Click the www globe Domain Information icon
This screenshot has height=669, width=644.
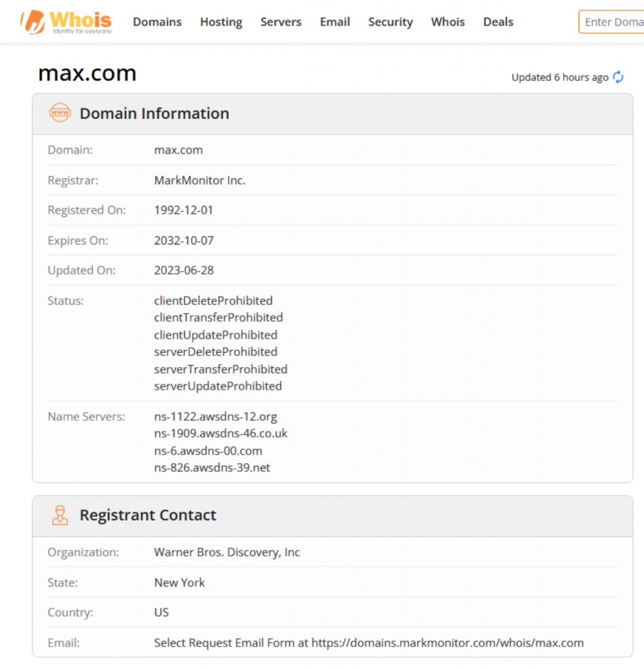tap(59, 113)
